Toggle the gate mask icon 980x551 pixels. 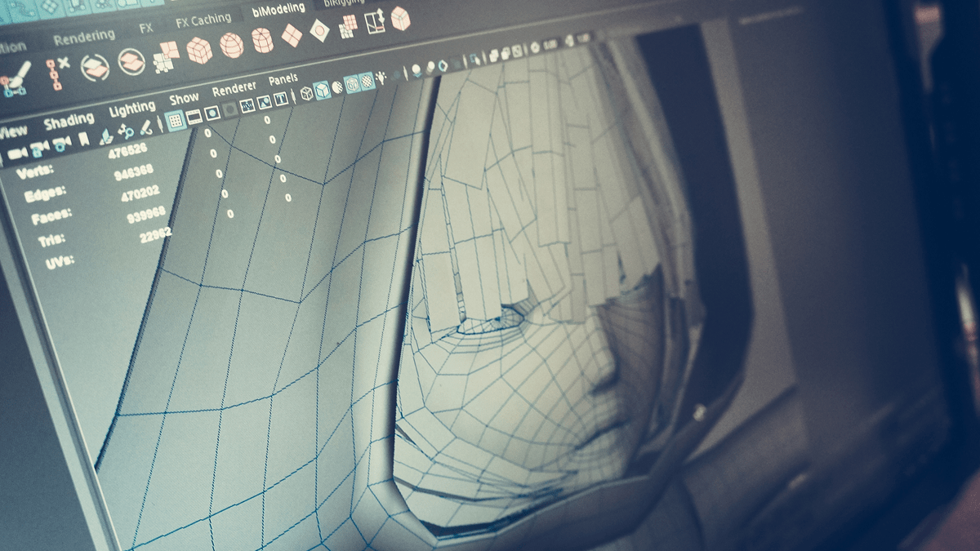coord(229,110)
